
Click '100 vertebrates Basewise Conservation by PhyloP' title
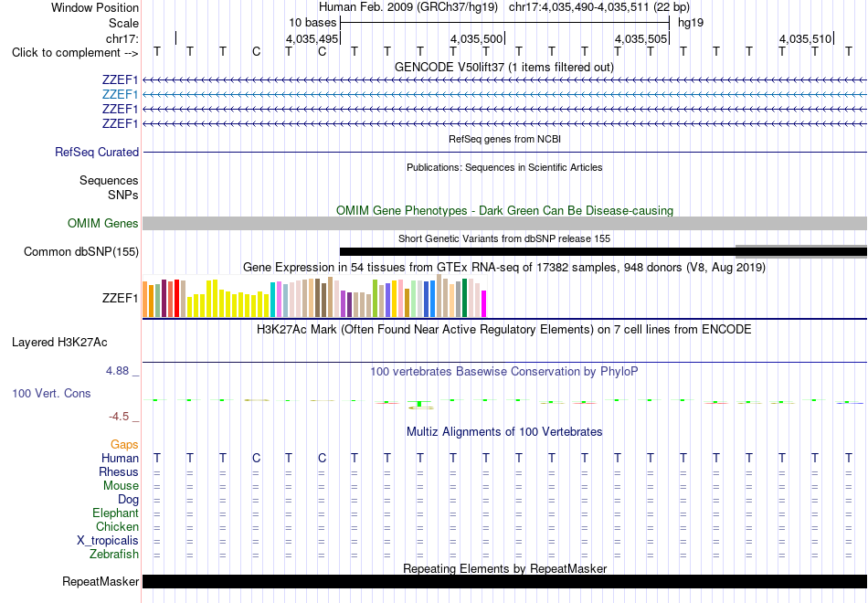503,372
